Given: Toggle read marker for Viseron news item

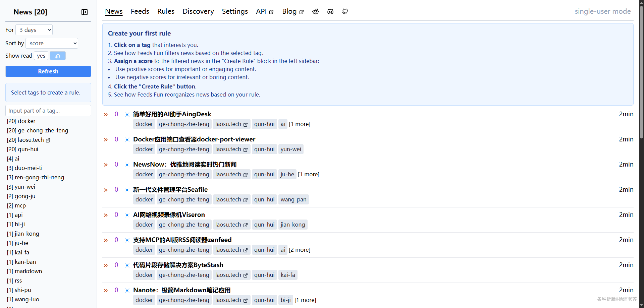Looking at the screenshot, I should click(127, 215).
